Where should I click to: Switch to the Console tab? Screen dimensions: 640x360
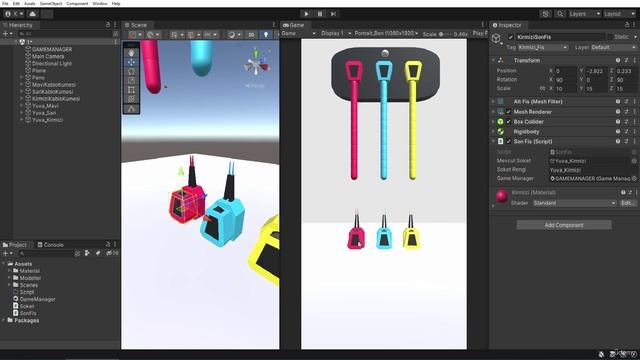coord(50,245)
